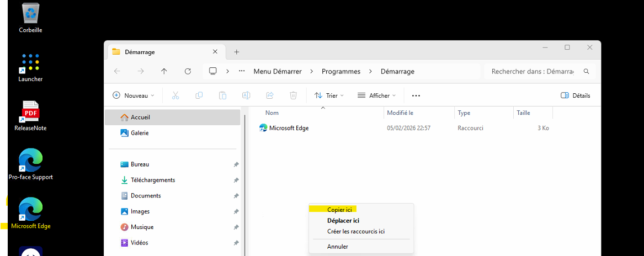Click the Share icon in the toolbar
The width and height of the screenshot is (644, 256).
[270, 95]
